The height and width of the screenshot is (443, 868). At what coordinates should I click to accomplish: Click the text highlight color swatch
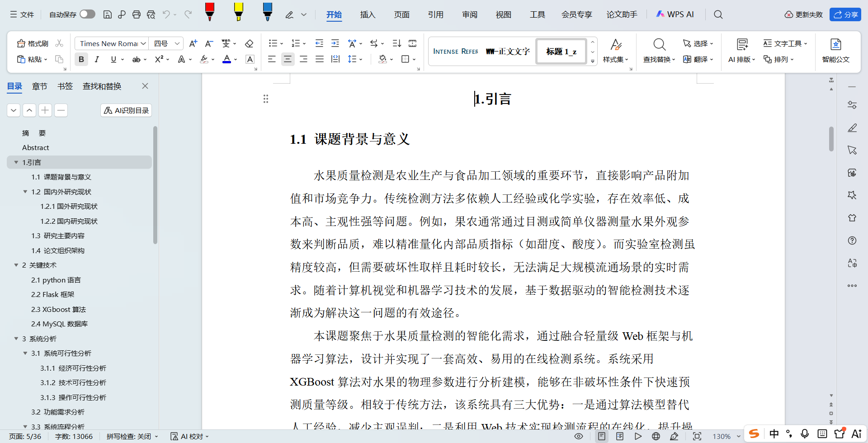(204, 59)
